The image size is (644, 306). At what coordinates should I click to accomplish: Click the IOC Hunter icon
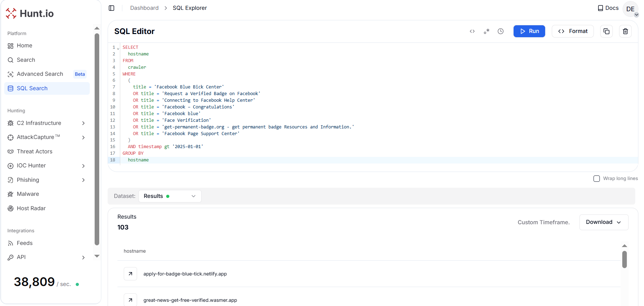coord(11,166)
